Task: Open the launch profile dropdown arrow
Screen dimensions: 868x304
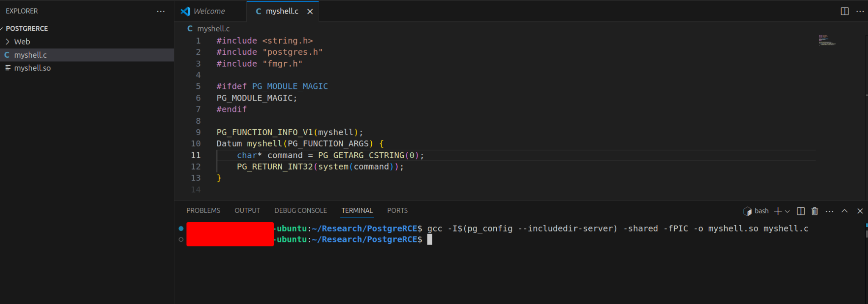Action: coord(787,211)
